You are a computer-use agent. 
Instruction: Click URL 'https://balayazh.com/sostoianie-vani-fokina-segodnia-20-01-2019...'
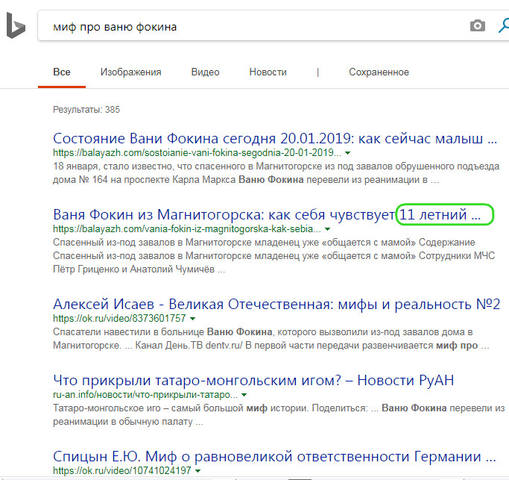[x=197, y=153]
